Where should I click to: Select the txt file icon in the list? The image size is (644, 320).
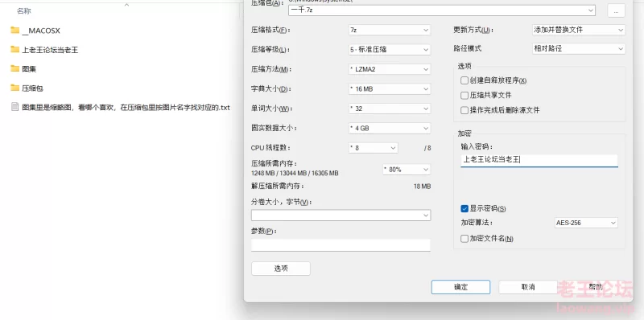15,107
